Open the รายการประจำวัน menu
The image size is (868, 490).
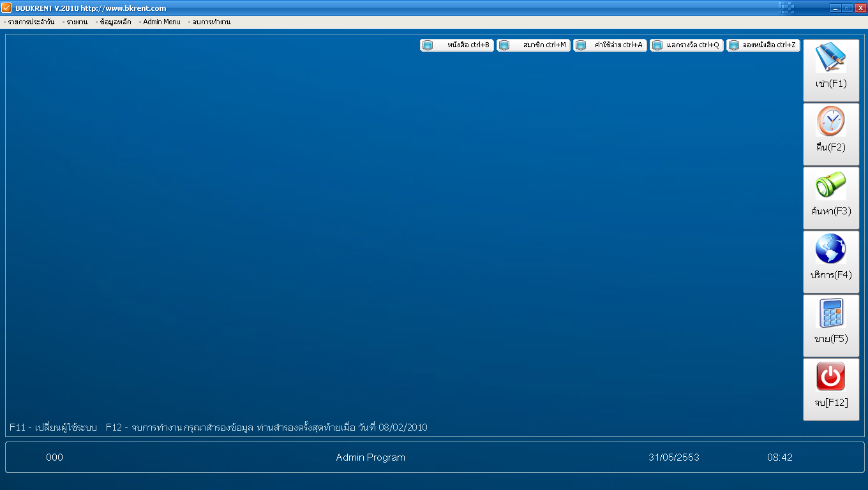[x=29, y=22]
